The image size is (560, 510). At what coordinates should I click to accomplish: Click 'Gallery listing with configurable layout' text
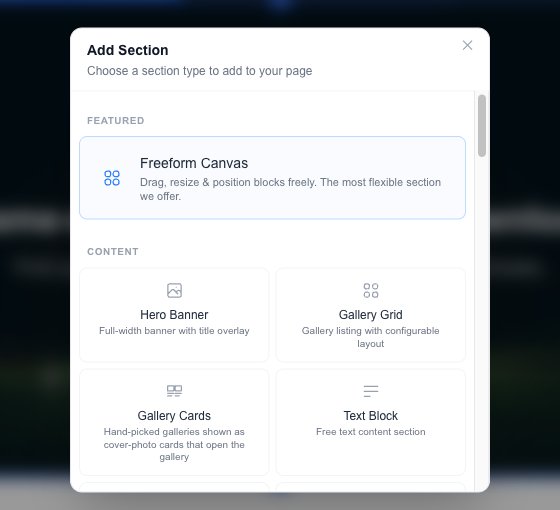pyautogui.click(x=370, y=337)
